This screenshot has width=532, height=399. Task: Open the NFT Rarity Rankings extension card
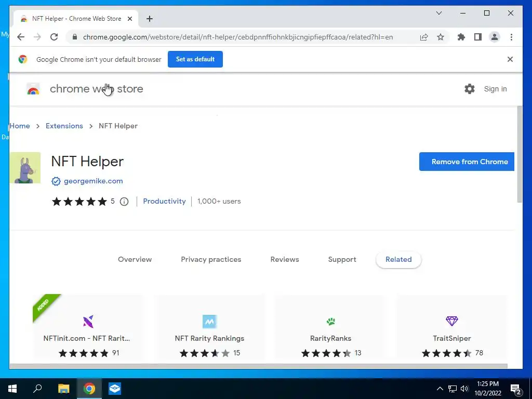[x=209, y=327]
